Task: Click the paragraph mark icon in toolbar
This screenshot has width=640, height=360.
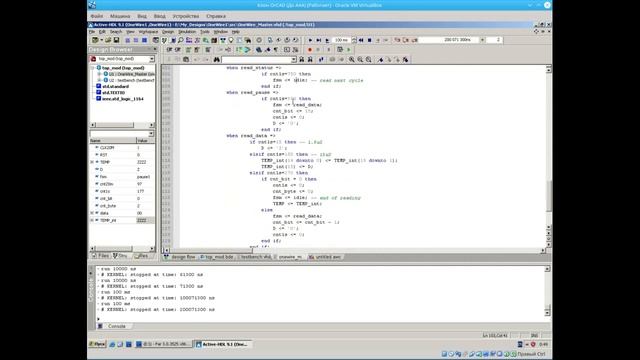Action: 276,50
